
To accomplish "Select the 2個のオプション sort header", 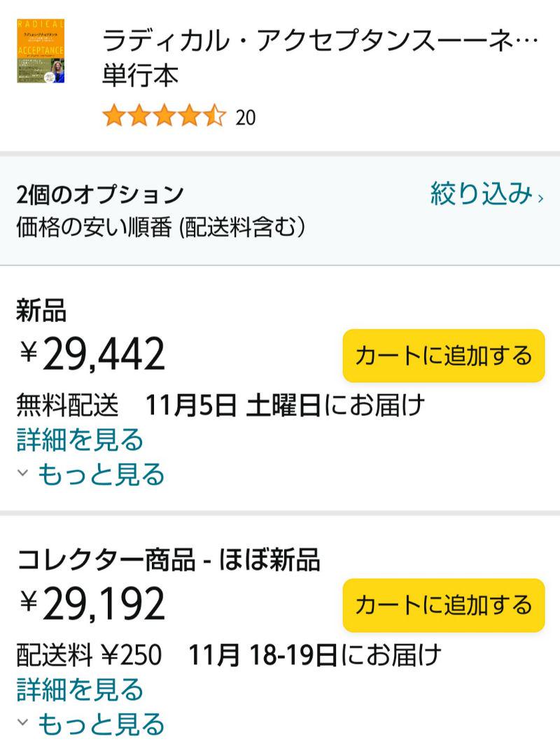I will [100, 195].
